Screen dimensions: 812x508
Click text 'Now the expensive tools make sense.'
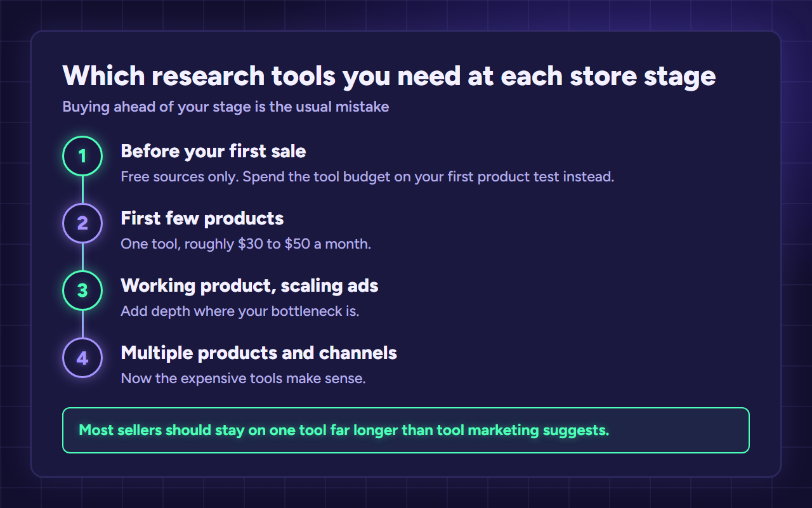[x=244, y=379]
